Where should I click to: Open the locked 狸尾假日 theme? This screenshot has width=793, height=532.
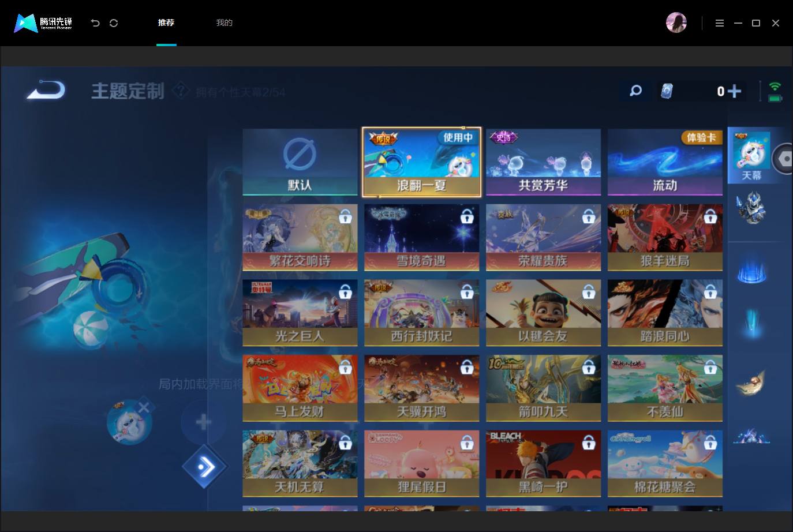422,464
